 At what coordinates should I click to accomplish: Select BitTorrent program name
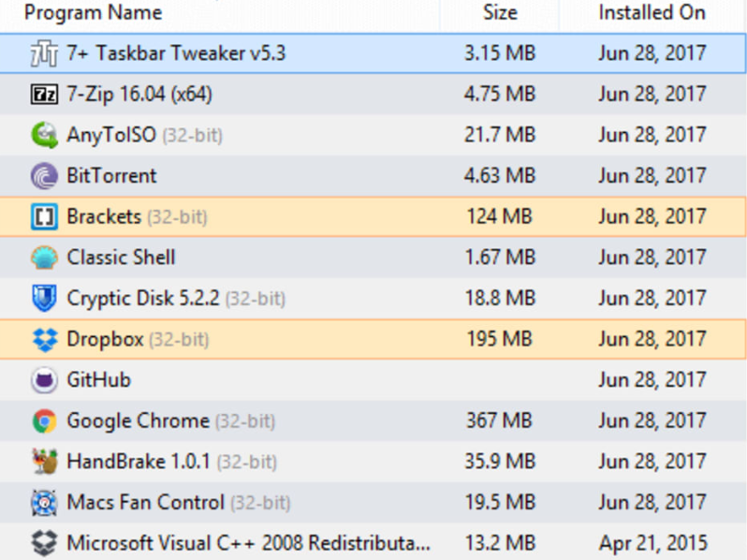tap(111, 176)
